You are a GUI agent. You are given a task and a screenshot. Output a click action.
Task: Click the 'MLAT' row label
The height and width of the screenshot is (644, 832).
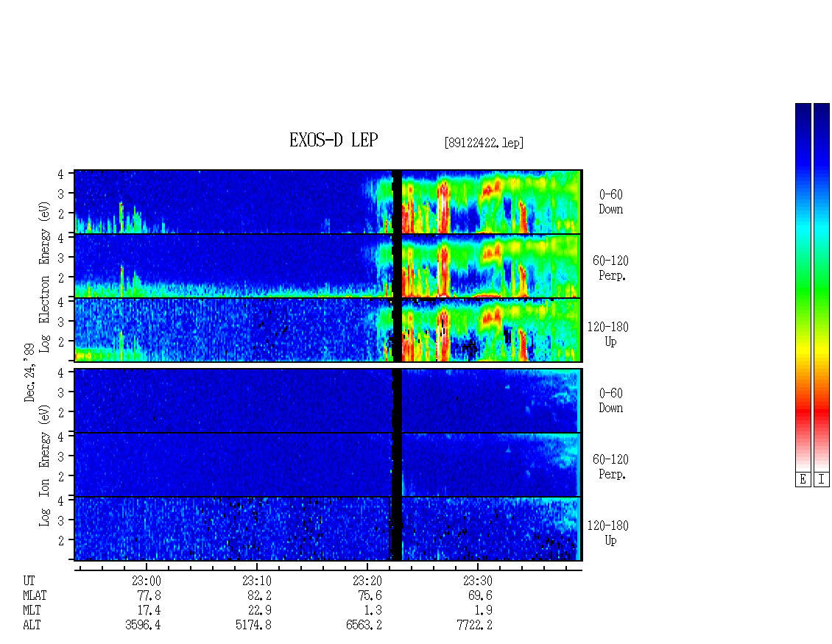coord(35,595)
